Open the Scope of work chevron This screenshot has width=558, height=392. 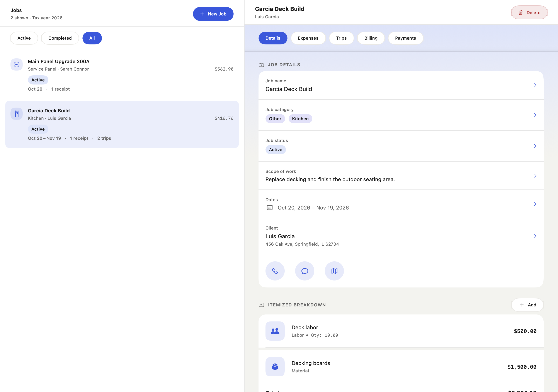click(x=535, y=176)
